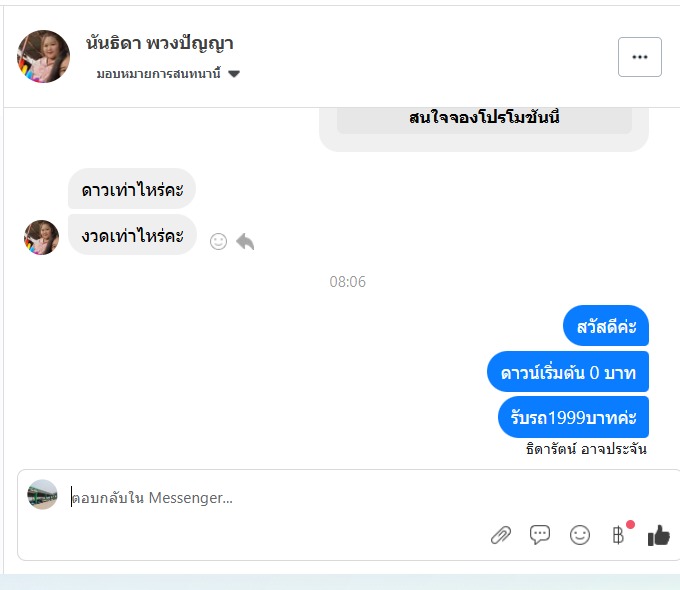Reply to the งวดเท่าไหร่คะ message

click(x=245, y=242)
